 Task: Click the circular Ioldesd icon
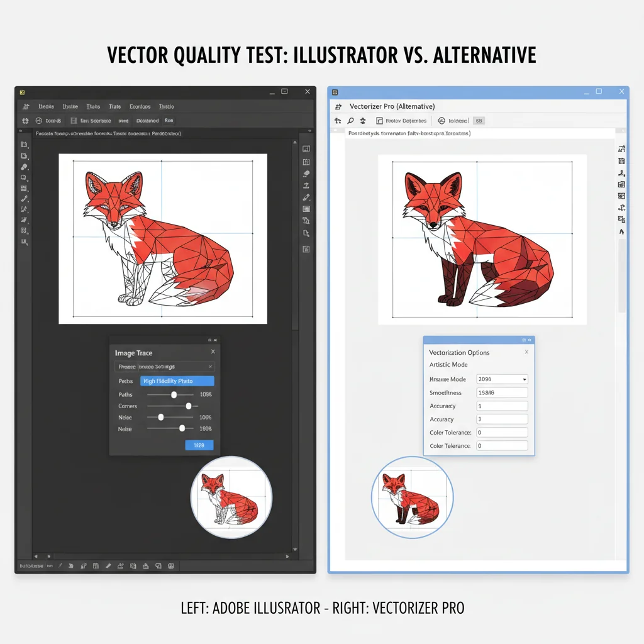[x=441, y=121]
